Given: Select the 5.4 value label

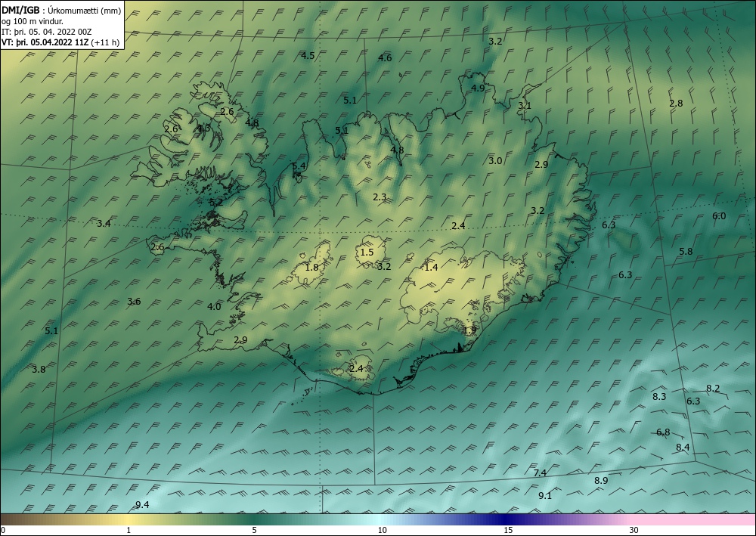Looking at the screenshot, I should [299, 166].
